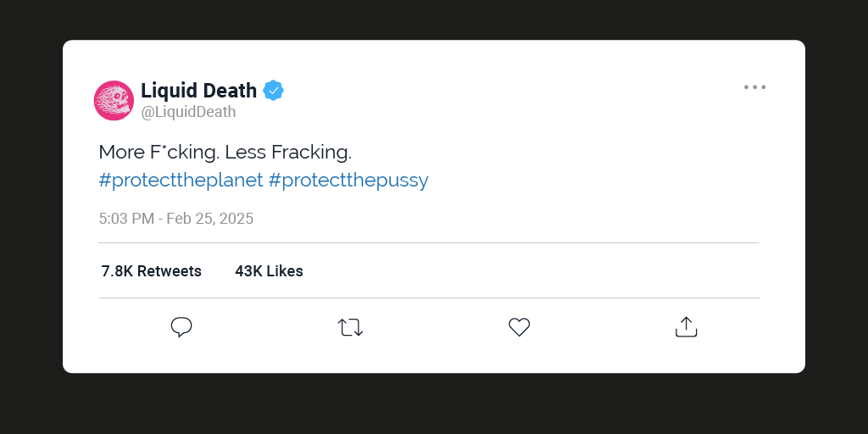Screen dimensions: 868x434
Task: Click the divider line below the timestamp
Action: tap(429, 243)
